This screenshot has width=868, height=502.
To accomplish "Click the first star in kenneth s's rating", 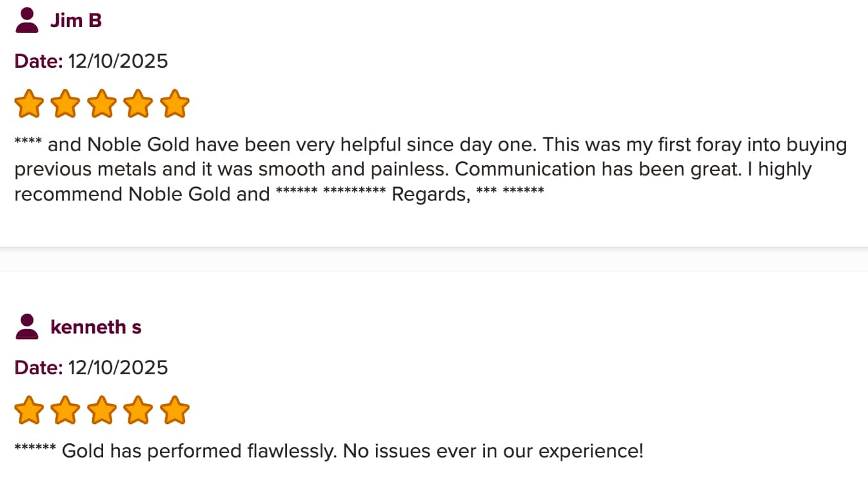I will (29, 411).
